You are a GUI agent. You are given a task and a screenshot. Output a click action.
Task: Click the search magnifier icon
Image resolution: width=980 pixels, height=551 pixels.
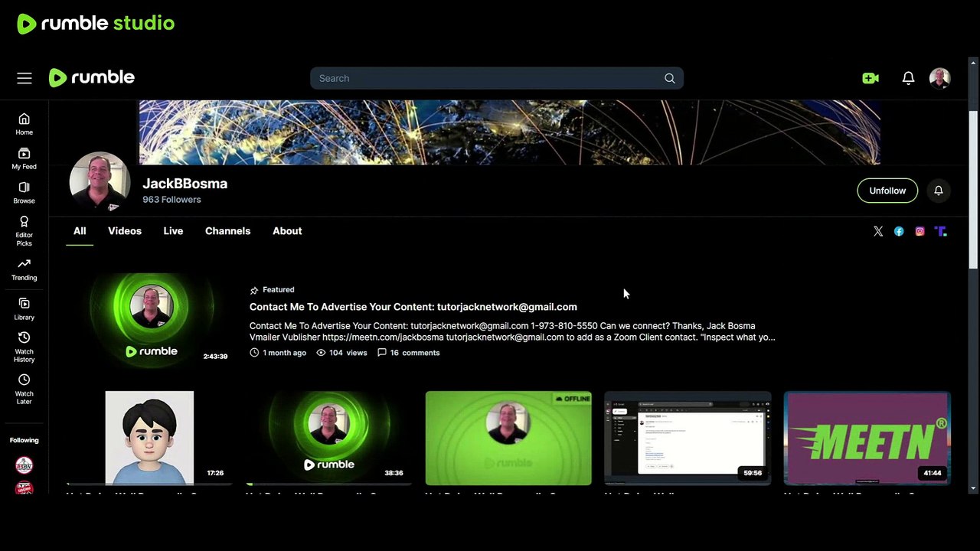point(670,78)
